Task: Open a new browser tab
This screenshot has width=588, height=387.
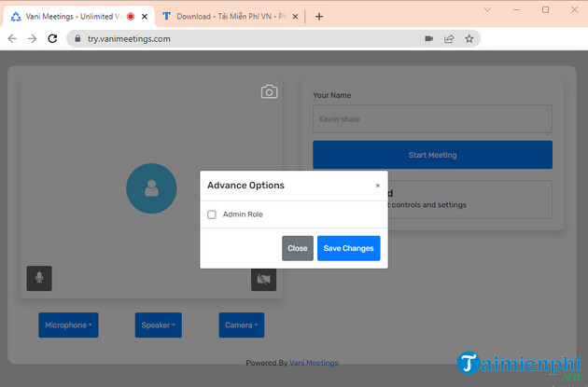Action: point(319,16)
